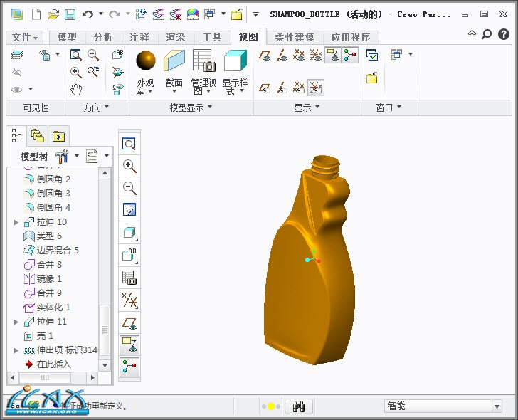Viewport: 518px width, 420px height.
Task: Open the Section (截面) tool
Action: 174,61
